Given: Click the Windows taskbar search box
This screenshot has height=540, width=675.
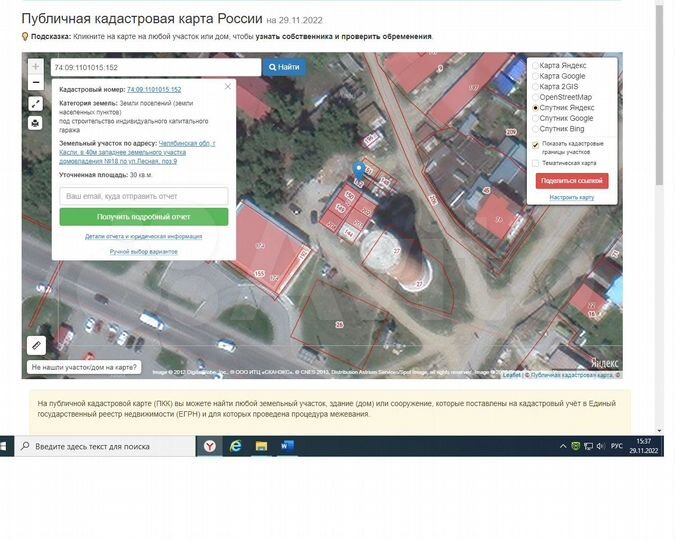Looking at the screenshot, I should click(x=105, y=447).
